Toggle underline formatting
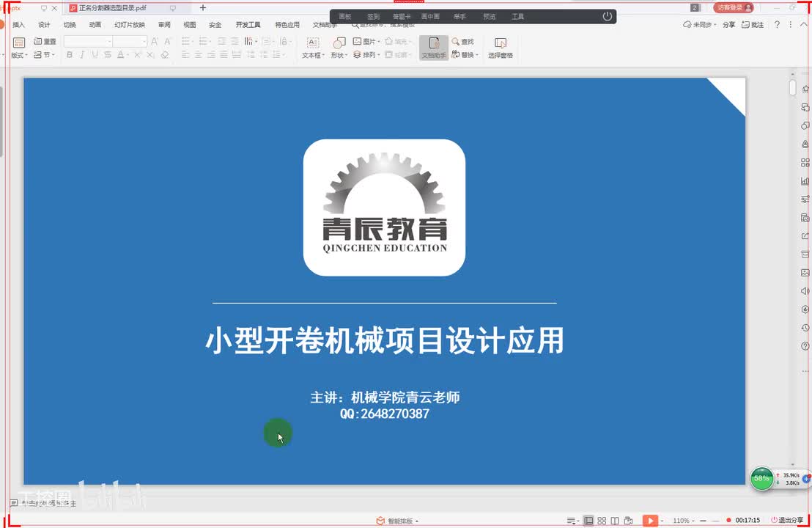This screenshot has height=528, width=812. point(95,54)
